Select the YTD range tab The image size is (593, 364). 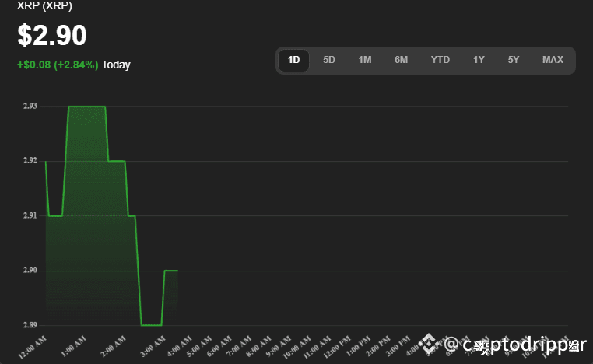point(440,60)
